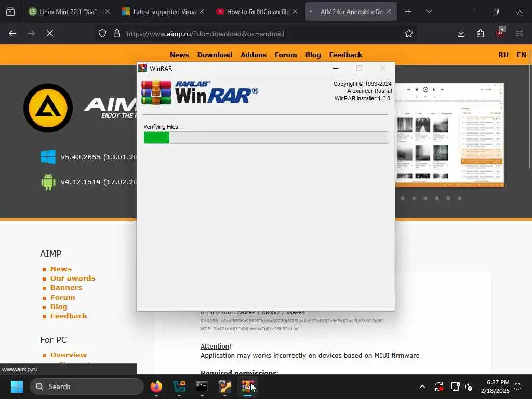Screen dimensions: 532x399
Task: Click the padlock site security icon
Action: click(x=117, y=34)
